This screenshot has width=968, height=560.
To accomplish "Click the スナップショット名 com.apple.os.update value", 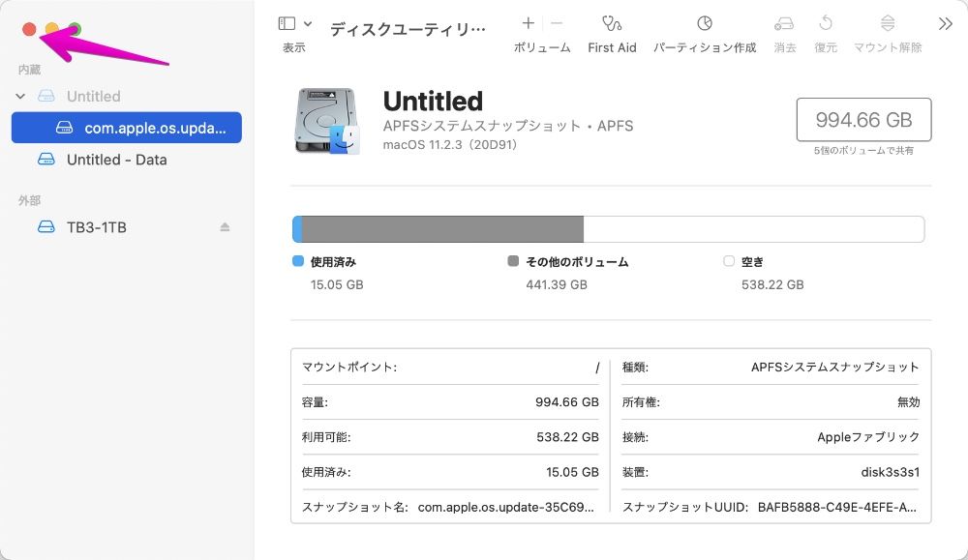I will click(505, 507).
